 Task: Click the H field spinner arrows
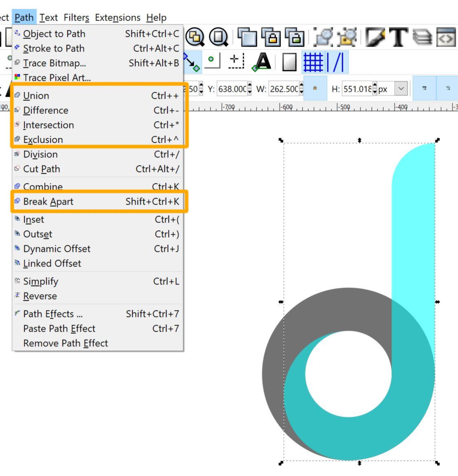[x=375, y=89]
